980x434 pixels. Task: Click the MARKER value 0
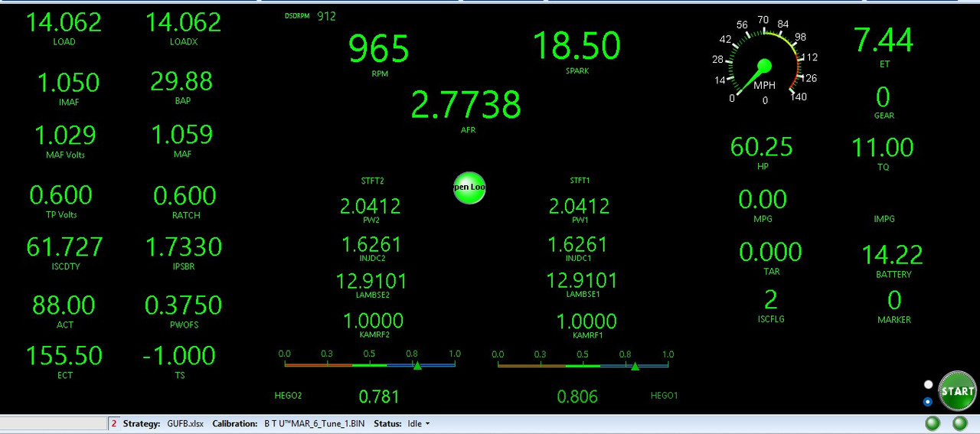[894, 300]
